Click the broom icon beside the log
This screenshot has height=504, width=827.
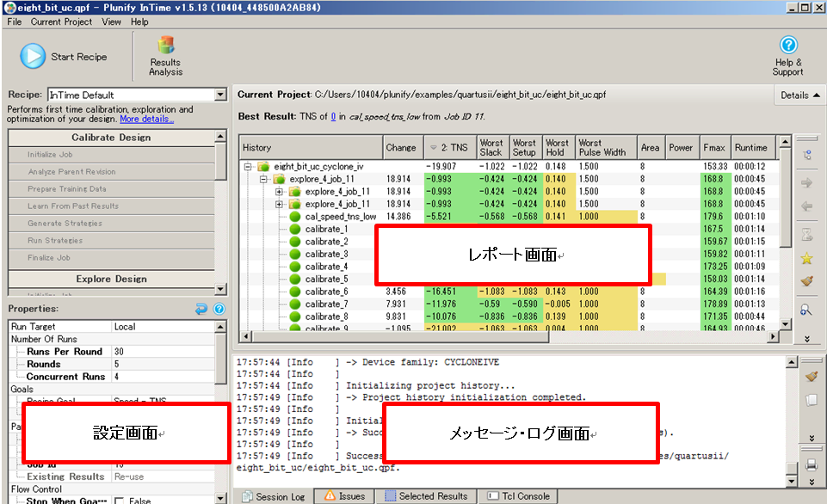809,376
